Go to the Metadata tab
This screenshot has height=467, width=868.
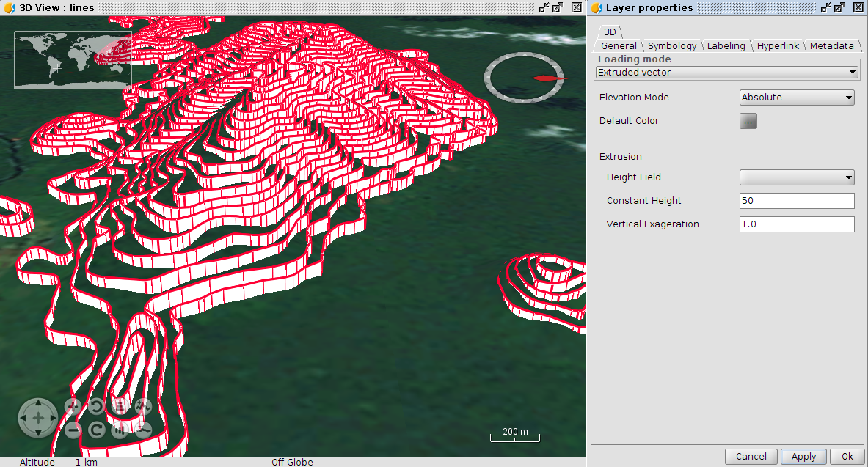tap(831, 46)
